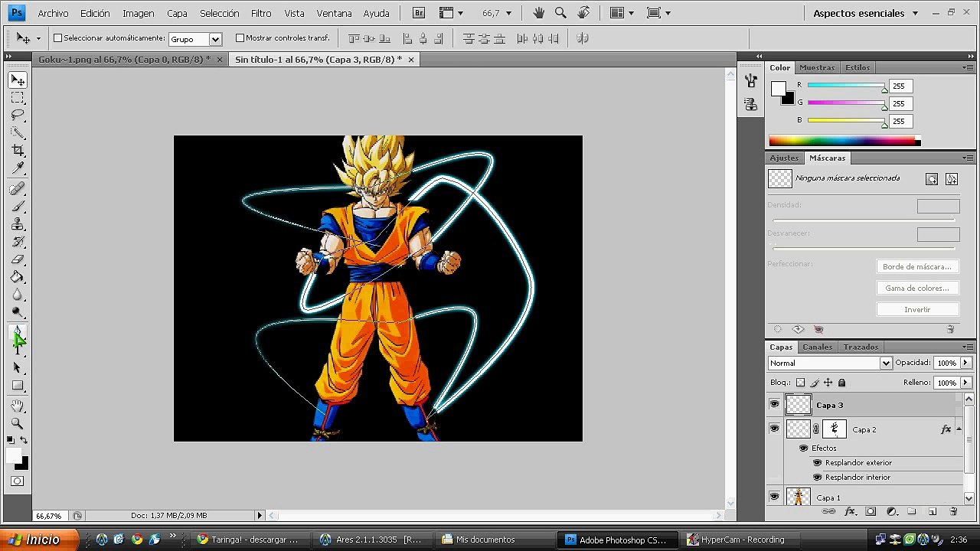This screenshot has height=551, width=980.
Task: Select the Lasso tool
Action: pyautogui.click(x=18, y=116)
